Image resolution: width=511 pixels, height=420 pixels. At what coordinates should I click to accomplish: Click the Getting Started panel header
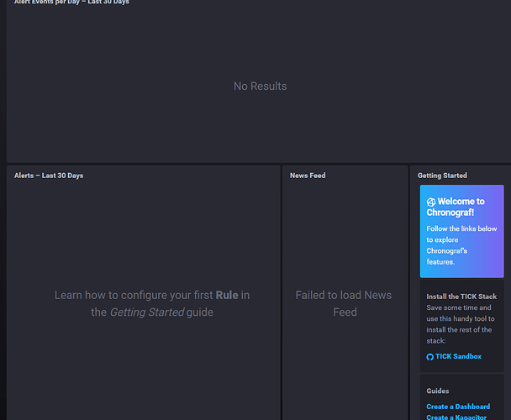point(442,176)
